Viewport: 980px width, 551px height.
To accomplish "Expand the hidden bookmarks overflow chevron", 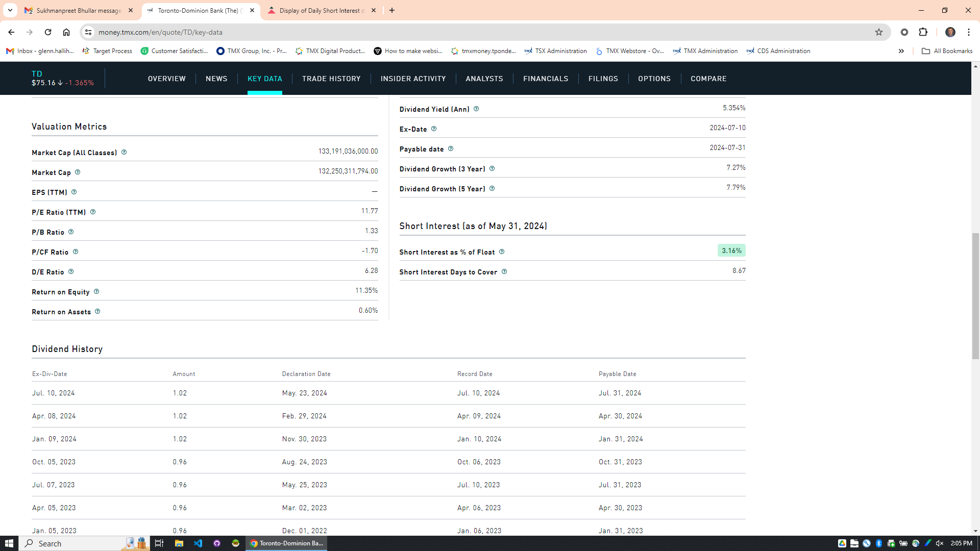I will 901,51.
